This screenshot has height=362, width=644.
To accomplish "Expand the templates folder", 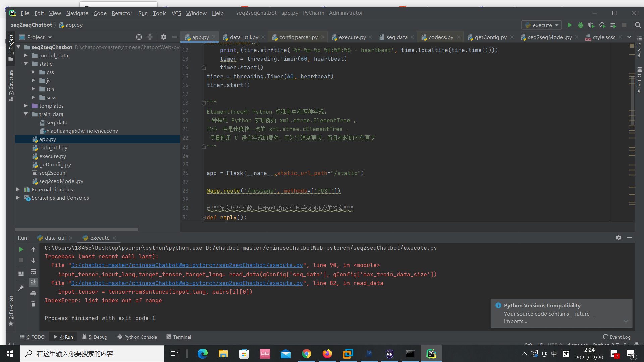I will 26,106.
